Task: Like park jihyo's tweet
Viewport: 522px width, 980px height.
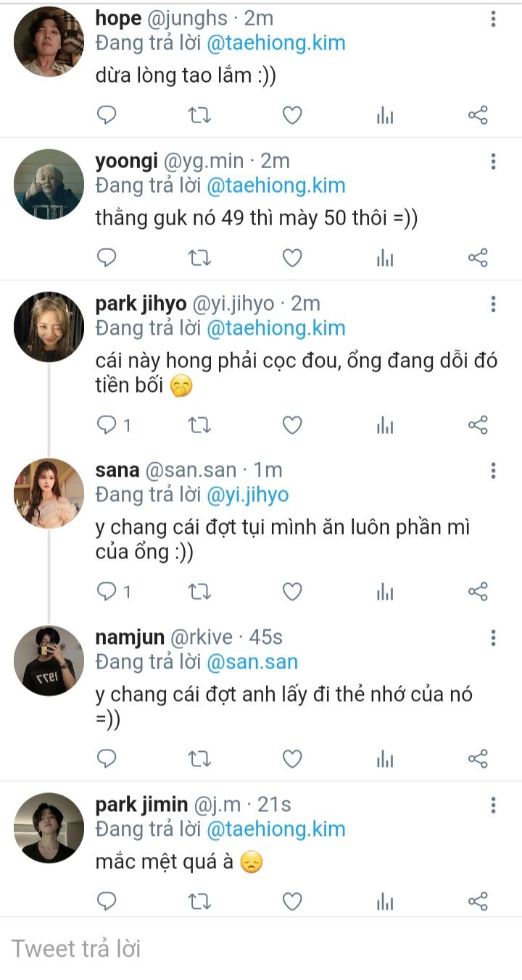Action: pyautogui.click(x=292, y=425)
